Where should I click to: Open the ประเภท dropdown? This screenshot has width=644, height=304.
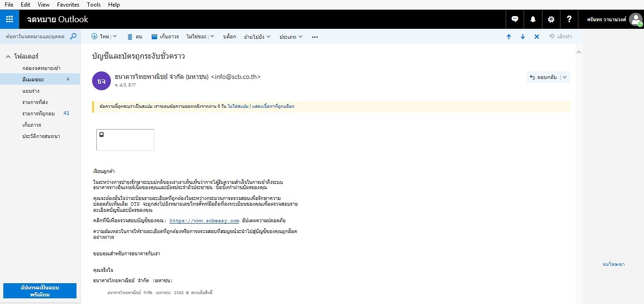291,36
